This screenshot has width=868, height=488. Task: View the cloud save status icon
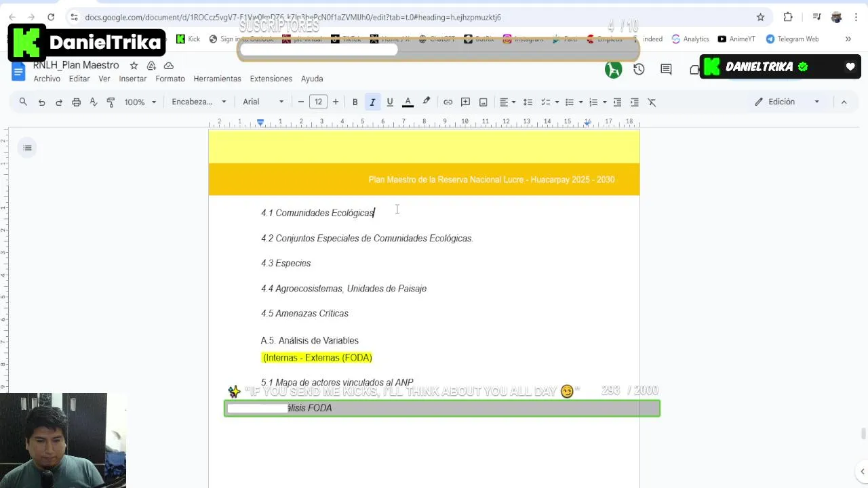(169, 66)
